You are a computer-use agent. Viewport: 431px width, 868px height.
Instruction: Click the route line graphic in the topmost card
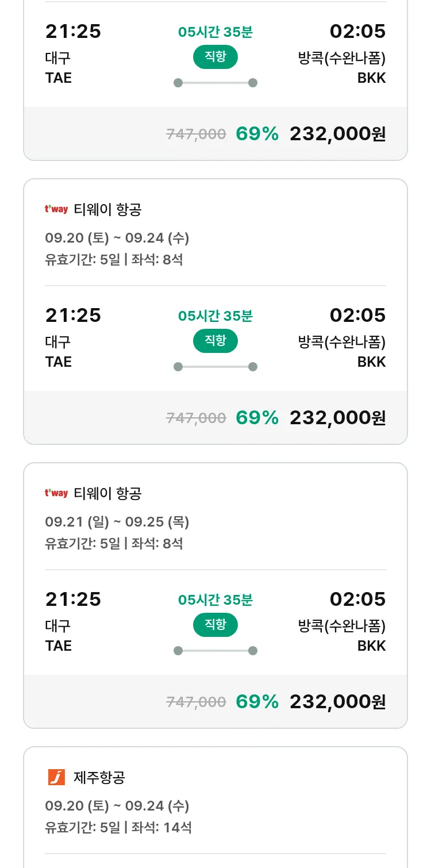point(215,83)
